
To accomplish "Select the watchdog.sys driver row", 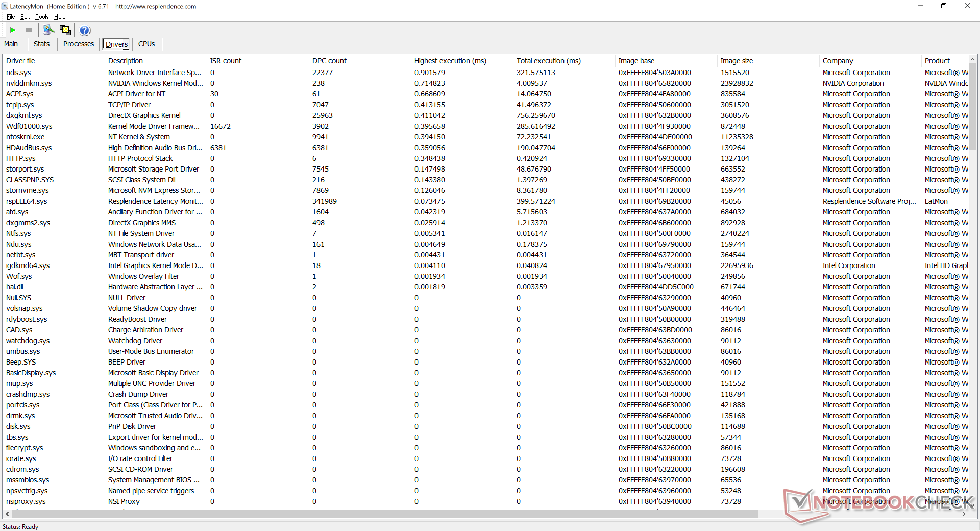I will (485, 341).
